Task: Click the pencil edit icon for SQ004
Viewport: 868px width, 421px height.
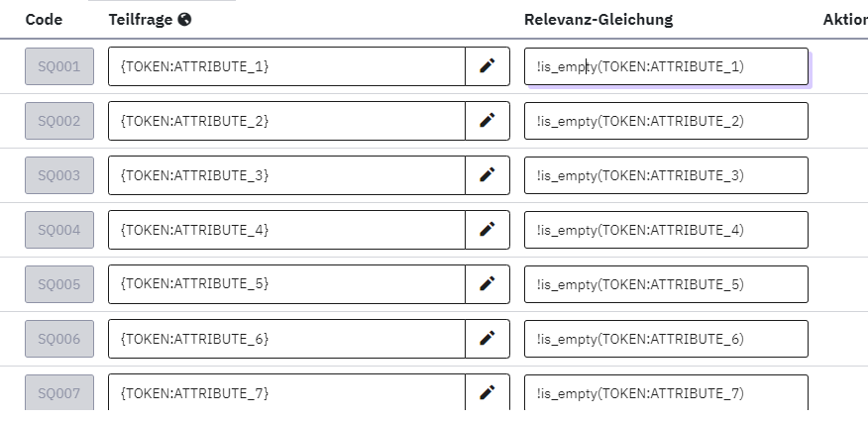Action: (x=487, y=230)
